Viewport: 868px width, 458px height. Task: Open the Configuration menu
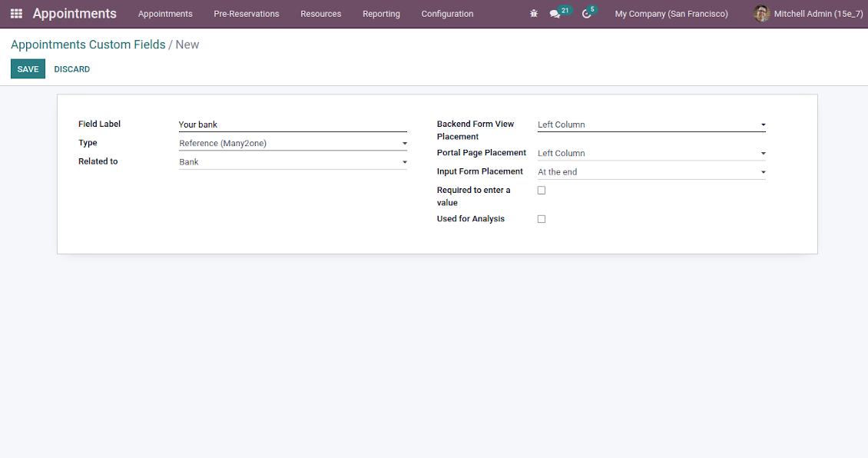click(447, 14)
